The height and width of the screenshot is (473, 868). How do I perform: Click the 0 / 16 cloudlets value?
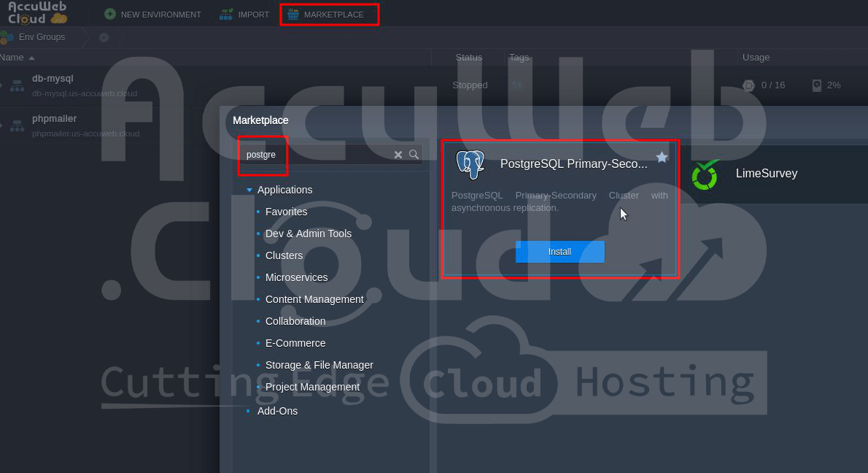tap(772, 85)
